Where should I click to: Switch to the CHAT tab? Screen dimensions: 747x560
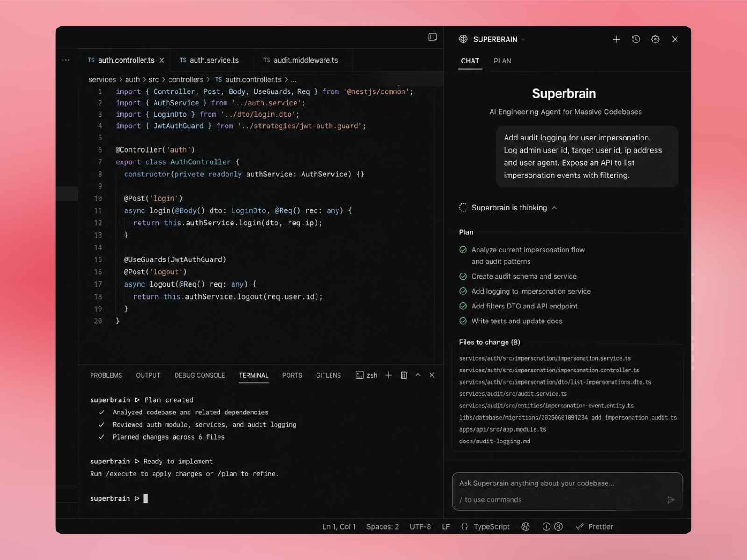(x=470, y=61)
